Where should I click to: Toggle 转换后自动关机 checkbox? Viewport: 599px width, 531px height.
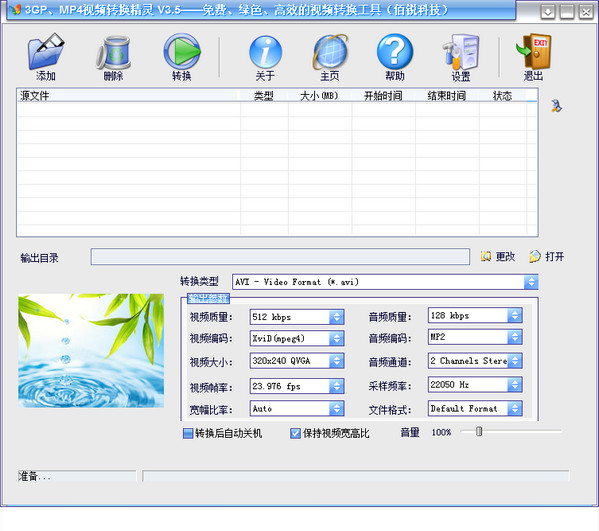(x=188, y=433)
